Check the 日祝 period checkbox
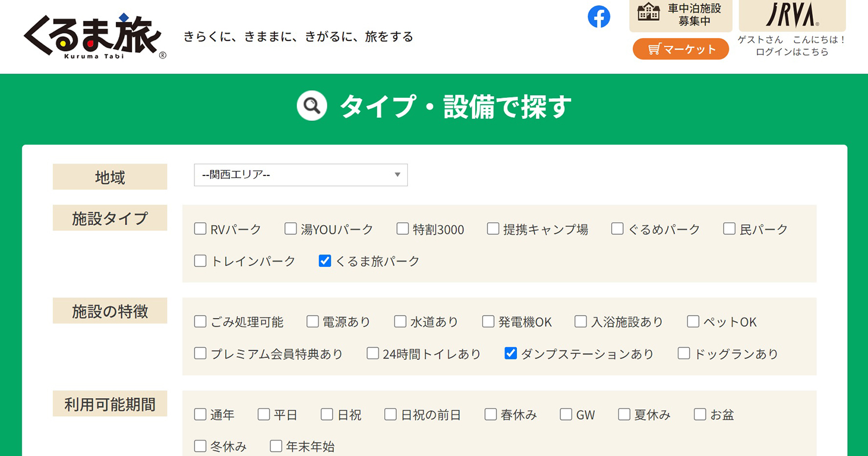This screenshot has width=868, height=456. click(x=328, y=414)
